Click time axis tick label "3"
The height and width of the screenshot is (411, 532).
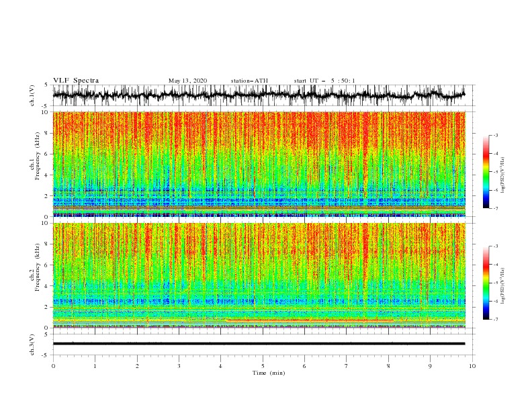coord(179,366)
